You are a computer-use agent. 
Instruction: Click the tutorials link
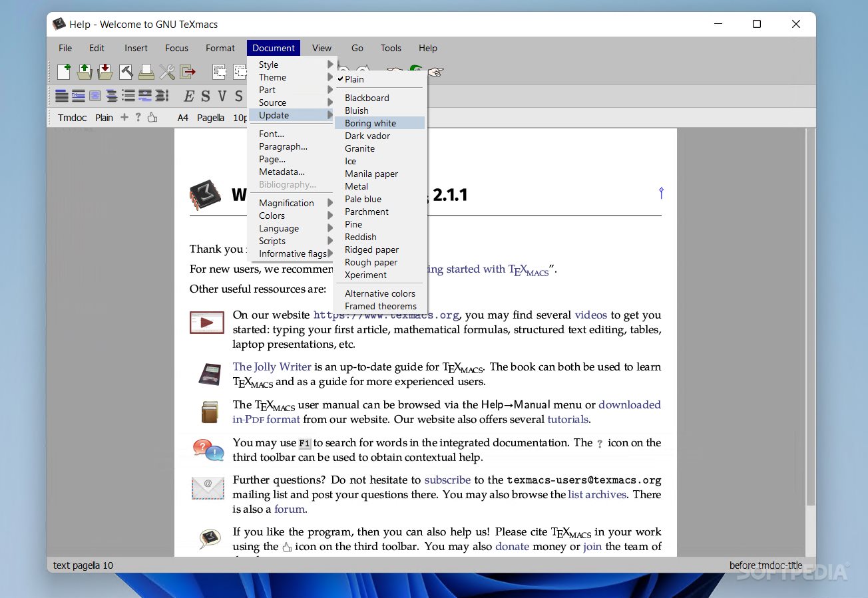[x=568, y=420]
